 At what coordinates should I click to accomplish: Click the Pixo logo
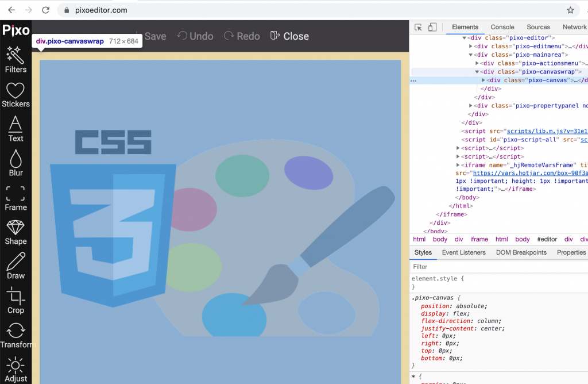point(16,30)
